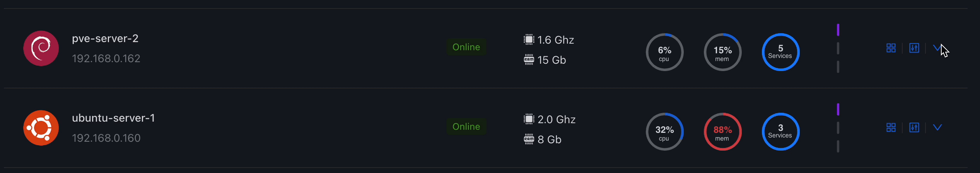
Task: Click purple indicator bar on pve-server-2 row
Action: point(838,30)
